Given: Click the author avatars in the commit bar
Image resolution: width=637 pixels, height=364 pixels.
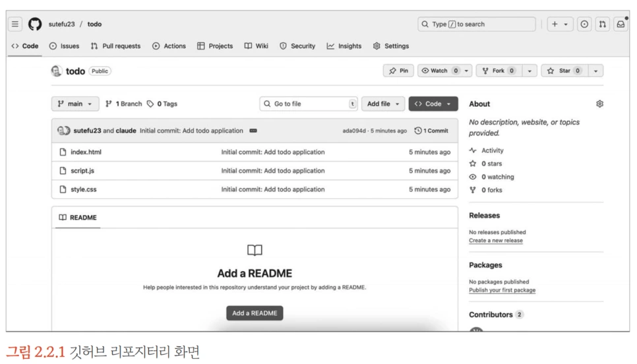Looking at the screenshot, I should [x=64, y=131].
